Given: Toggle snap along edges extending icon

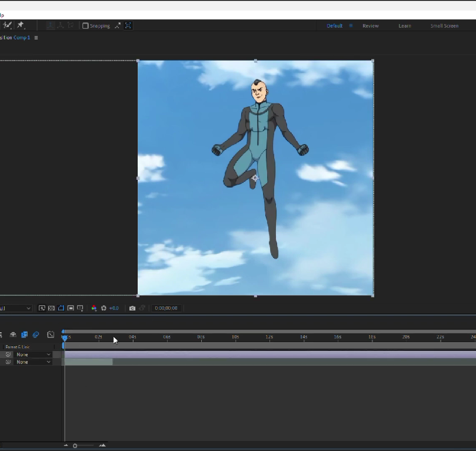Looking at the screenshot, I should 118,26.
